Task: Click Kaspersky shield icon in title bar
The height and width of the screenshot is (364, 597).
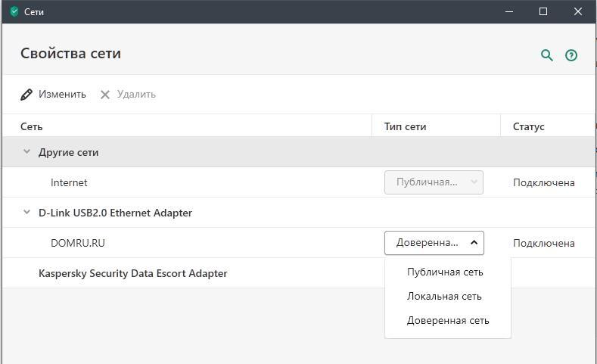Action: 14,12
